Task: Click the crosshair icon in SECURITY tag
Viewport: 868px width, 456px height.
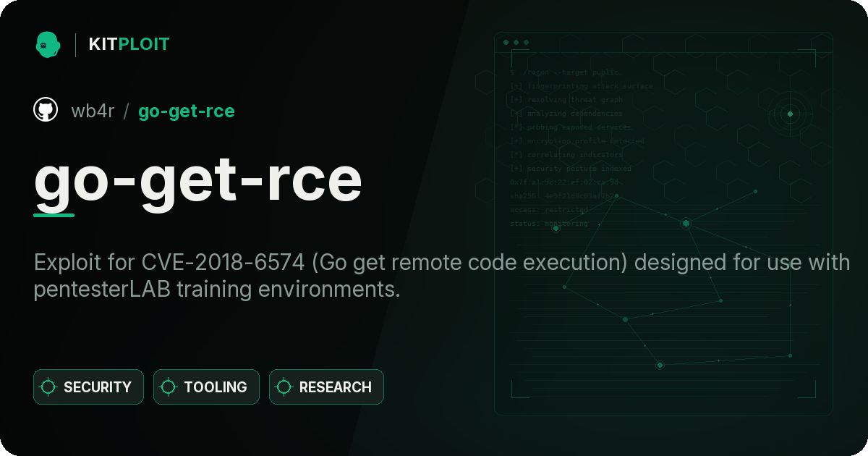Action: tap(48, 387)
